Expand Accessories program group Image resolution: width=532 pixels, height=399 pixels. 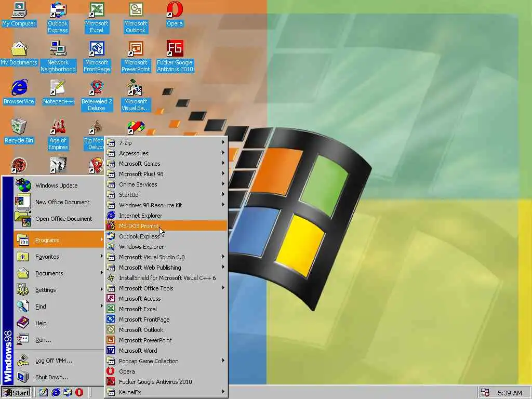[x=166, y=153]
